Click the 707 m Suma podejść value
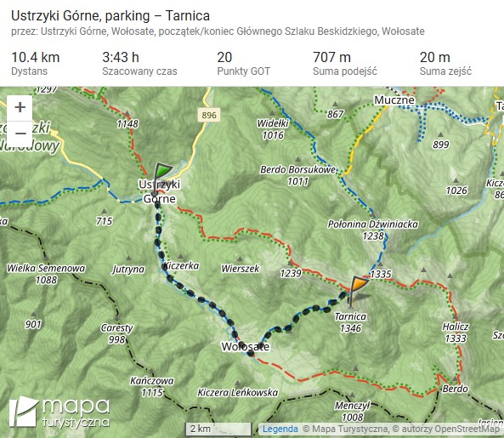The image size is (504, 438). click(331, 58)
